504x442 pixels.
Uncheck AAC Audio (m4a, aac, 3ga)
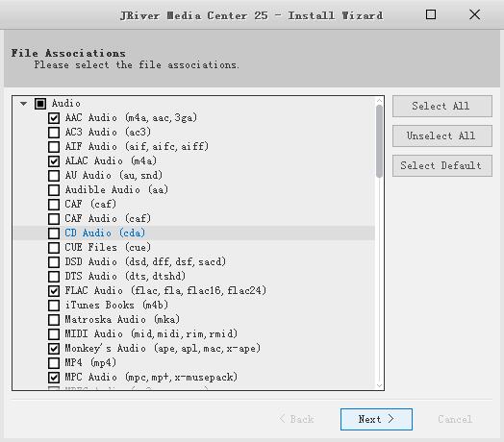click(x=54, y=118)
